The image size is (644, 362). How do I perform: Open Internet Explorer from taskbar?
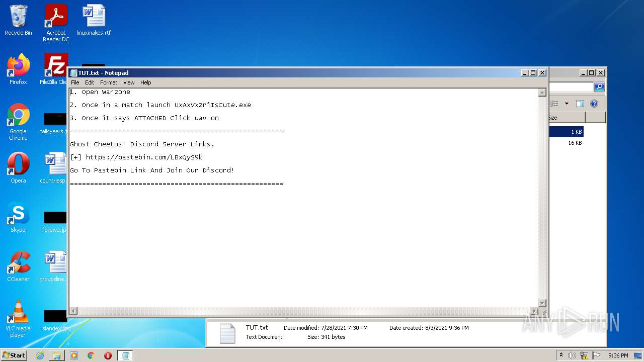click(x=40, y=355)
